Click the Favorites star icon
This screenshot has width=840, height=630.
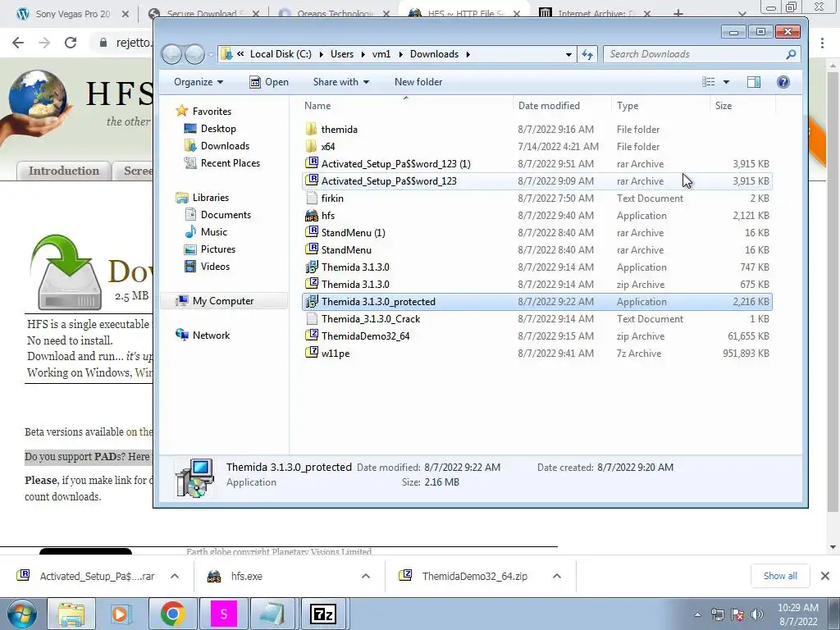pos(182,111)
